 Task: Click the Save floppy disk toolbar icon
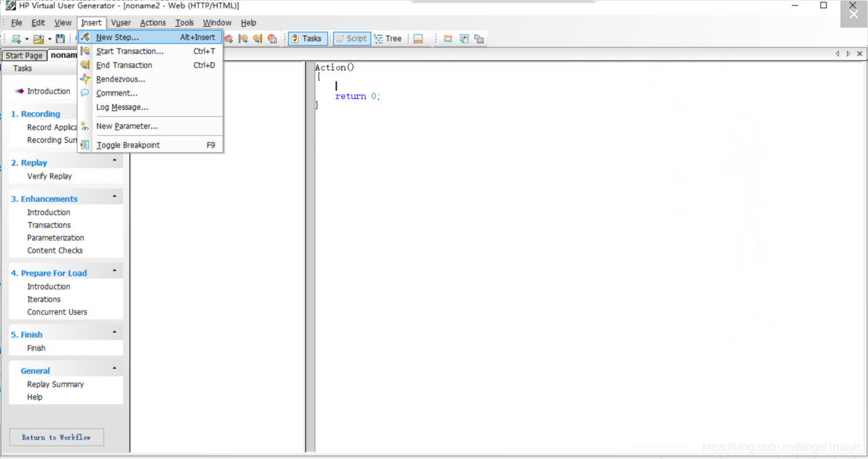tap(61, 39)
